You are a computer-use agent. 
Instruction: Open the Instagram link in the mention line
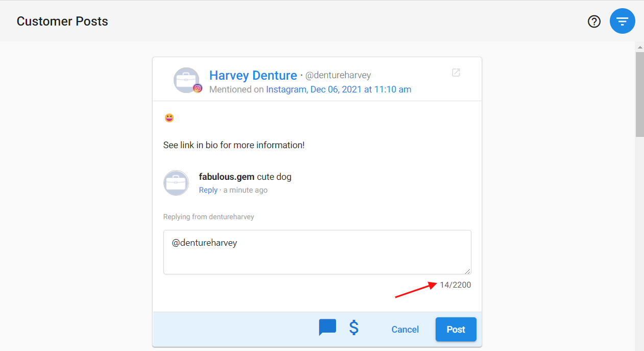[x=286, y=89]
